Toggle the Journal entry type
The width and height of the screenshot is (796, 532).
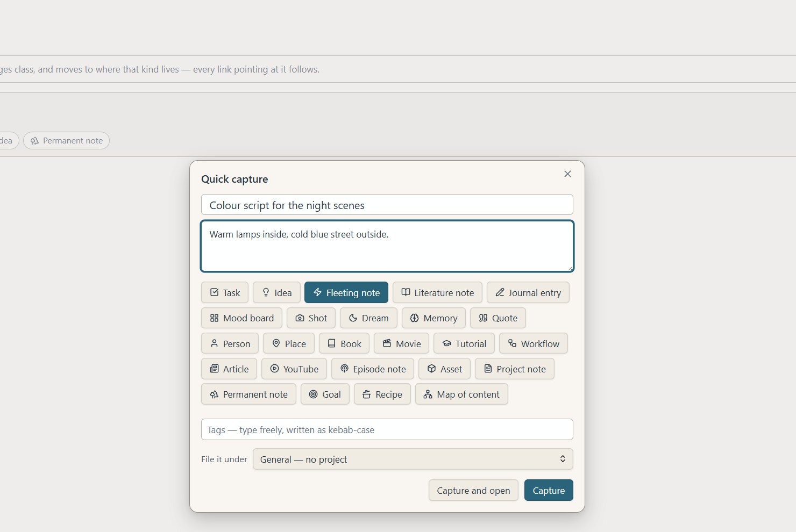tap(528, 292)
